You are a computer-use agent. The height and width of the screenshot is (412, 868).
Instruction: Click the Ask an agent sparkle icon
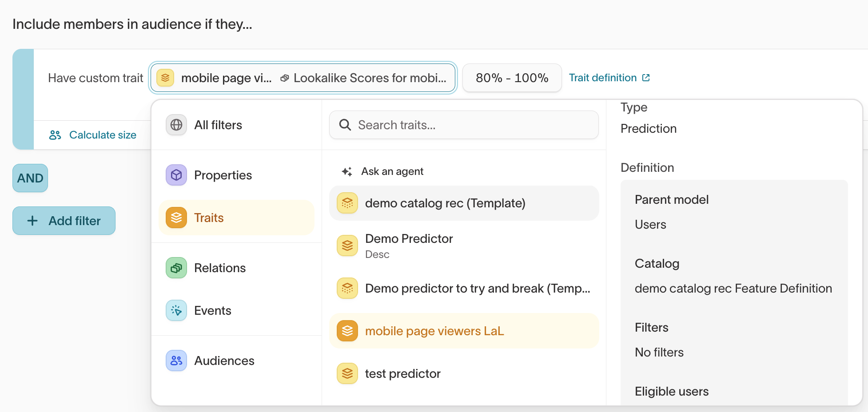pos(347,171)
